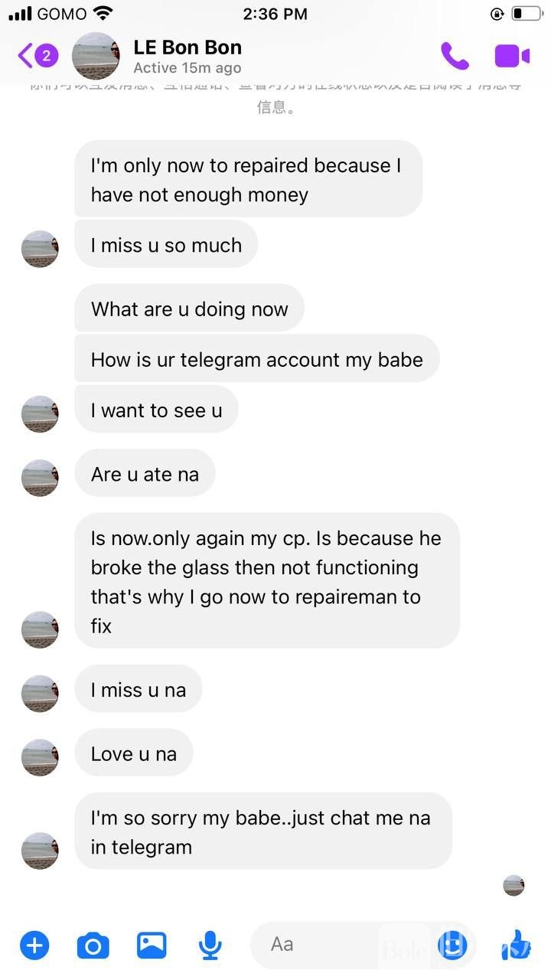Tap the seen-receipt avatar at bottom right

[x=514, y=886]
